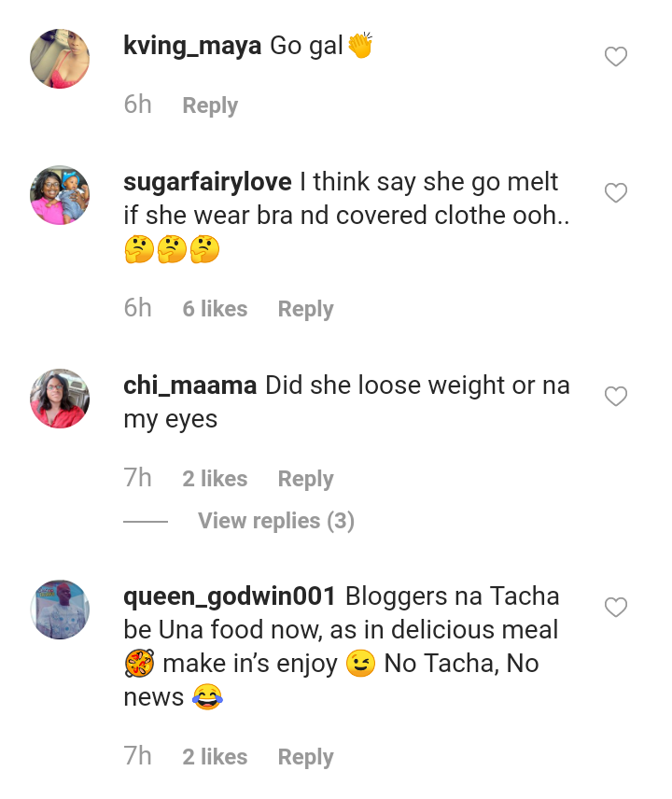See 2 likes on queen_godwin001's comment
The image size is (672, 799).
pyautogui.click(x=215, y=757)
